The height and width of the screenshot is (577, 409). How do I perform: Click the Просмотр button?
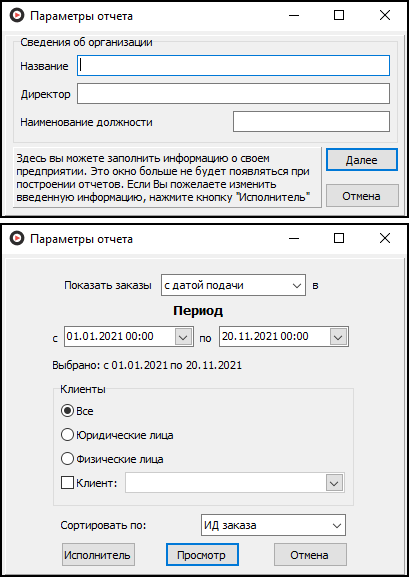(202, 555)
